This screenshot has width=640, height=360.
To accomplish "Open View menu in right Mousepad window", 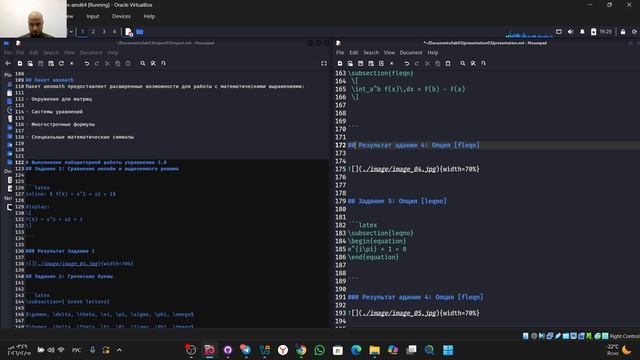I will coord(389,53).
